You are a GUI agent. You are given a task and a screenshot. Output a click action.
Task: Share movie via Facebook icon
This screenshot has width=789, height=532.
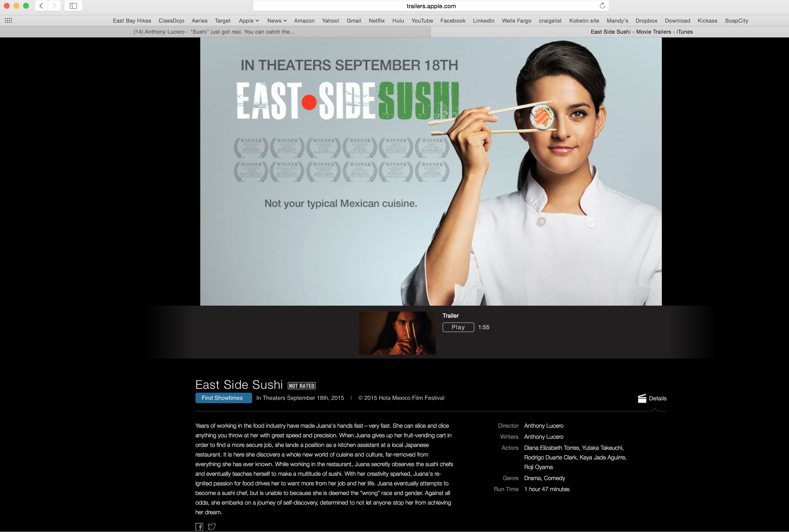coord(199,526)
